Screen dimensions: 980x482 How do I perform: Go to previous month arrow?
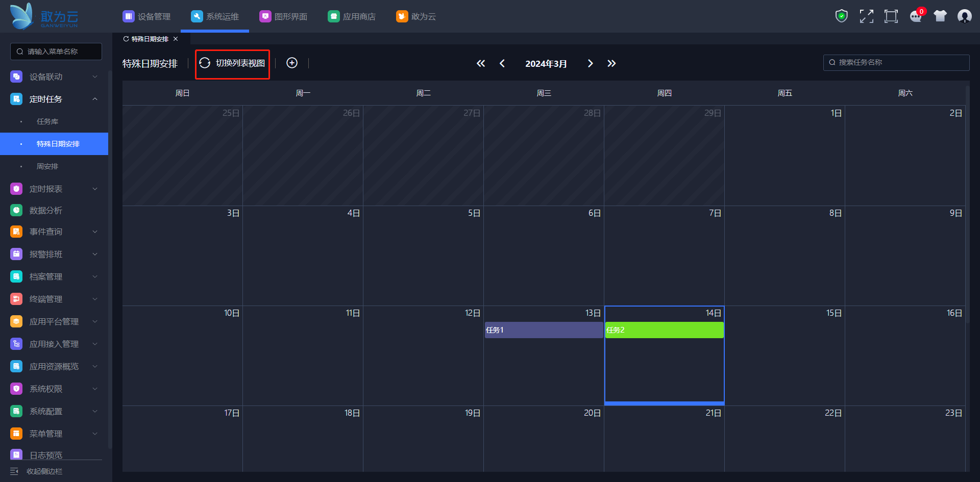coord(502,63)
